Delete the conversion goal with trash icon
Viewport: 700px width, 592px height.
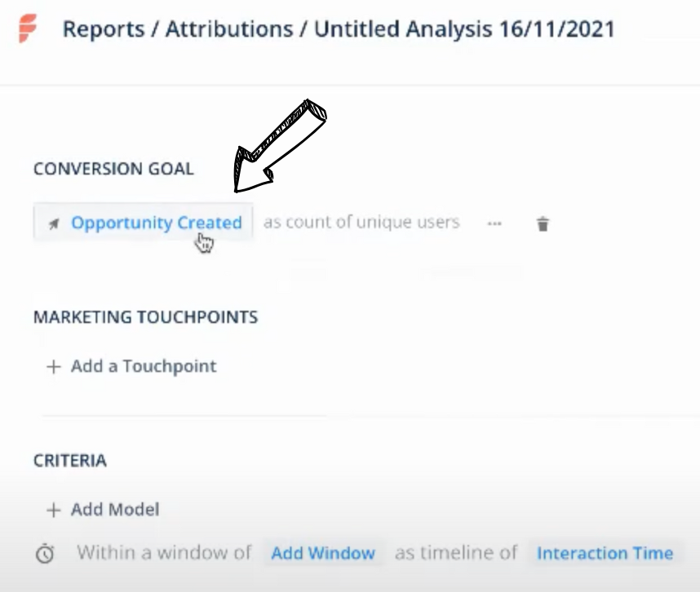coord(543,223)
